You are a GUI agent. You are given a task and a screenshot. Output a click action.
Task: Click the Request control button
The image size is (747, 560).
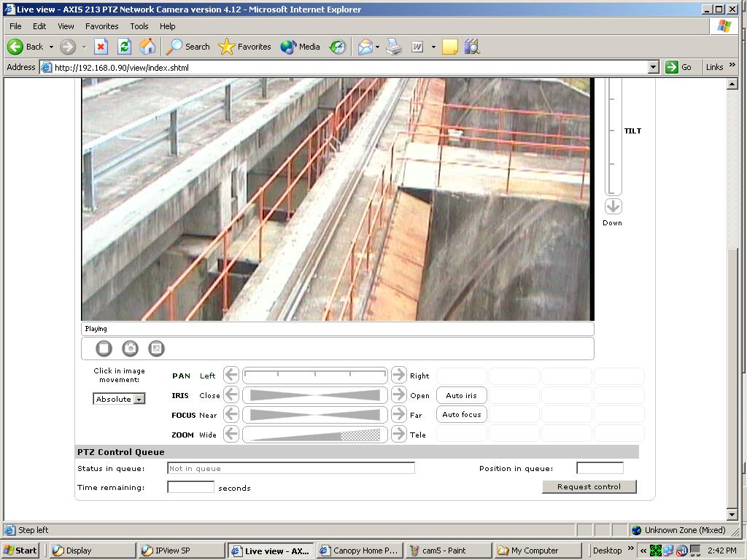click(589, 486)
